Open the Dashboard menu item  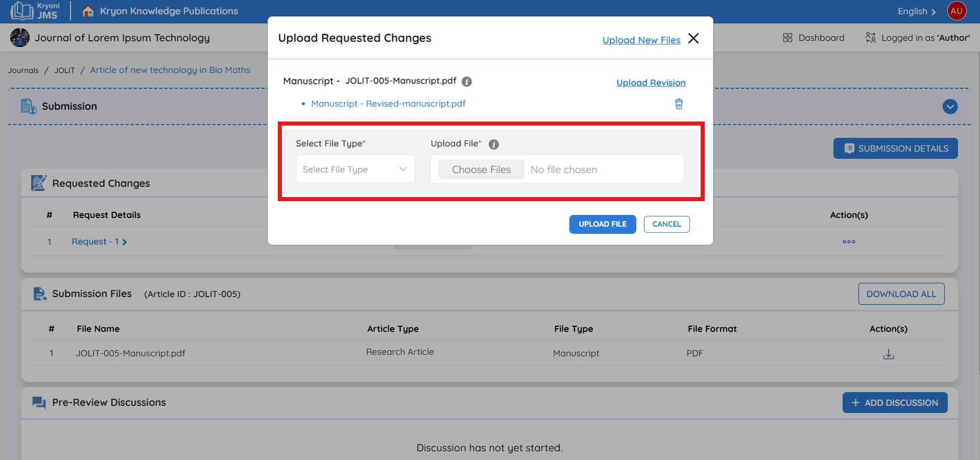click(x=814, y=38)
